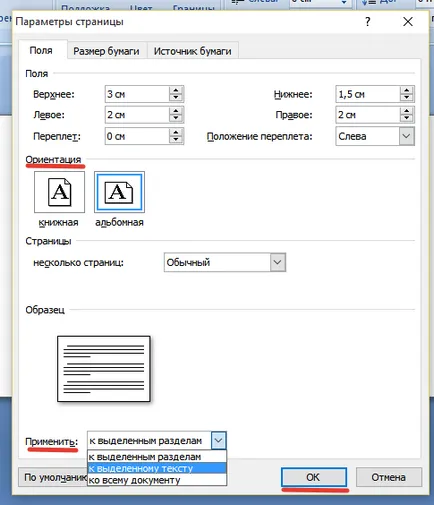Click the Отмена button
This screenshot has width=434, height=505.
pyautogui.click(x=389, y=477)
